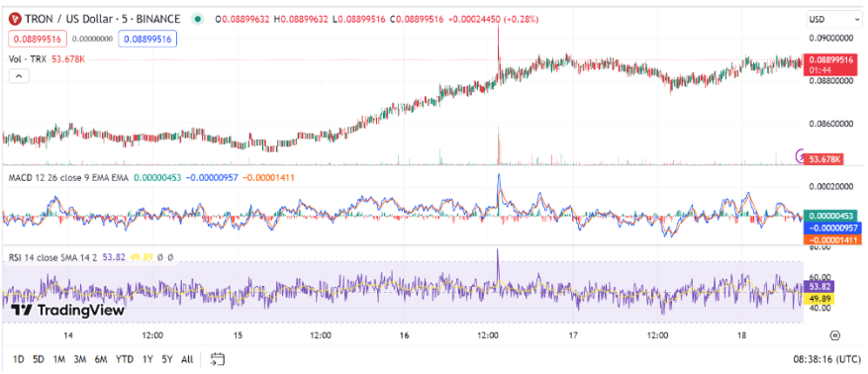Click the purple replay icon near volume label
The height and width of the screenshot is (374, 868).
click(800, 156)
